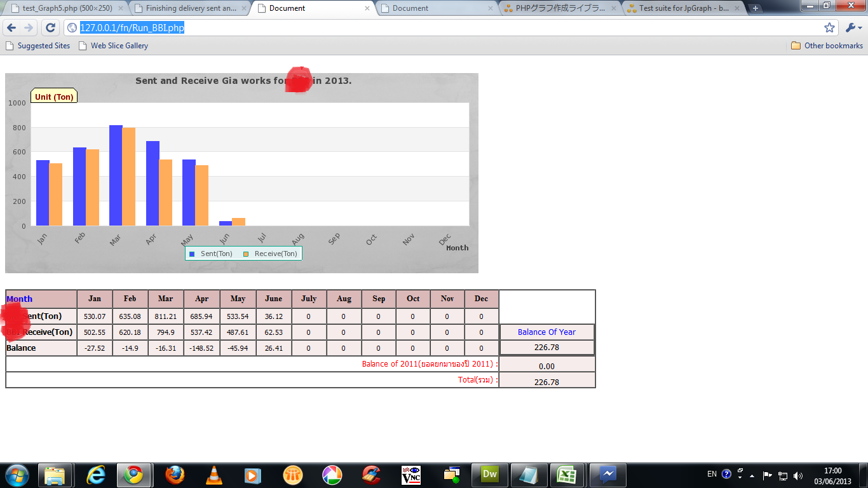
Task: Close the test_Graph5.php tab
Action: pyautogui.click(x=121, y=8)
